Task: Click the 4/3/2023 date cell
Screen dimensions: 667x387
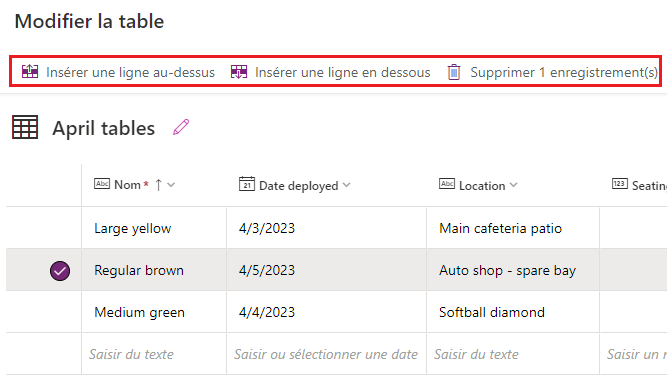Action: [x=326, y=228]
